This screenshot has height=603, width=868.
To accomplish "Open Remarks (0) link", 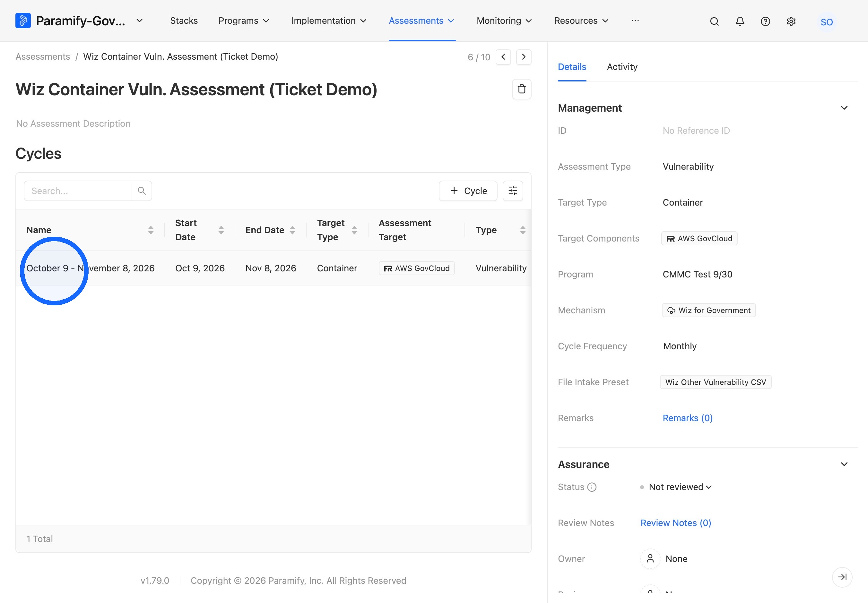I will point(687,418).
